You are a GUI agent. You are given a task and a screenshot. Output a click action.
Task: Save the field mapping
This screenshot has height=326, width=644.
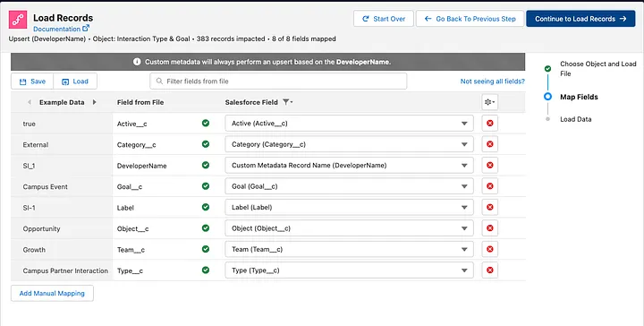(x=32, y=81)
